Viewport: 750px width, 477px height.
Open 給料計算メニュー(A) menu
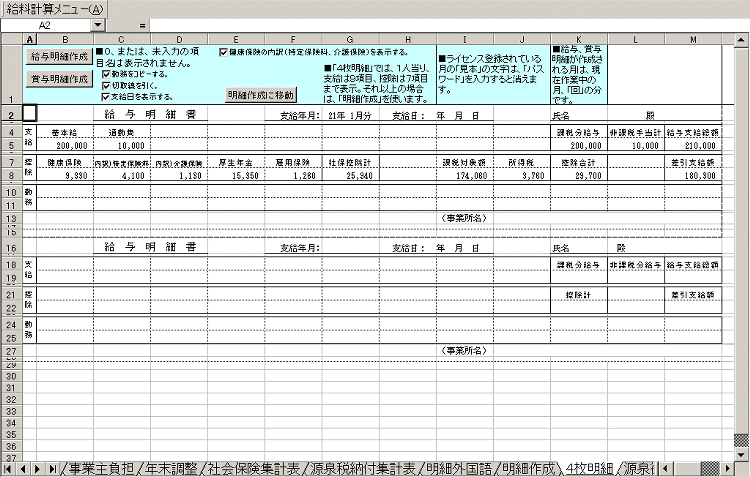[x=54, y=8]
